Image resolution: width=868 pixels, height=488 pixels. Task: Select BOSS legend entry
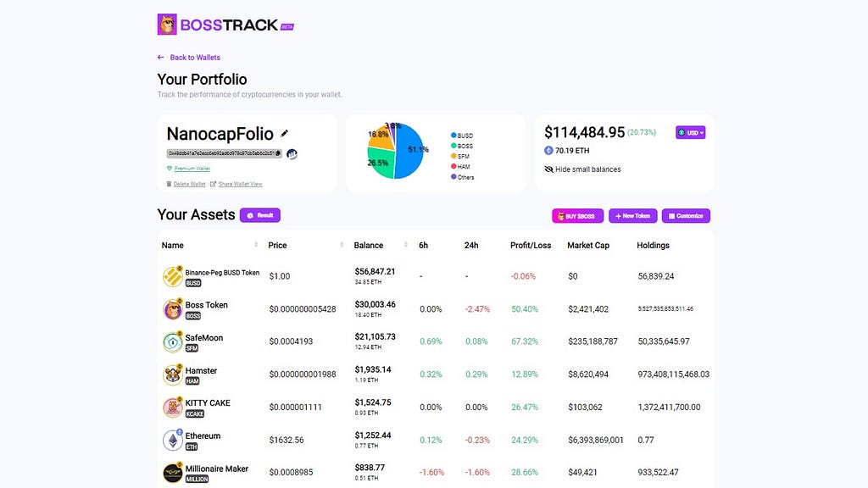(462, 146)
